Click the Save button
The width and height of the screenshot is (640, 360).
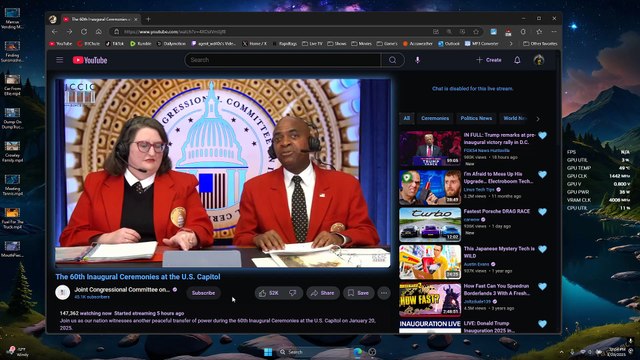(x=358, y=293)
